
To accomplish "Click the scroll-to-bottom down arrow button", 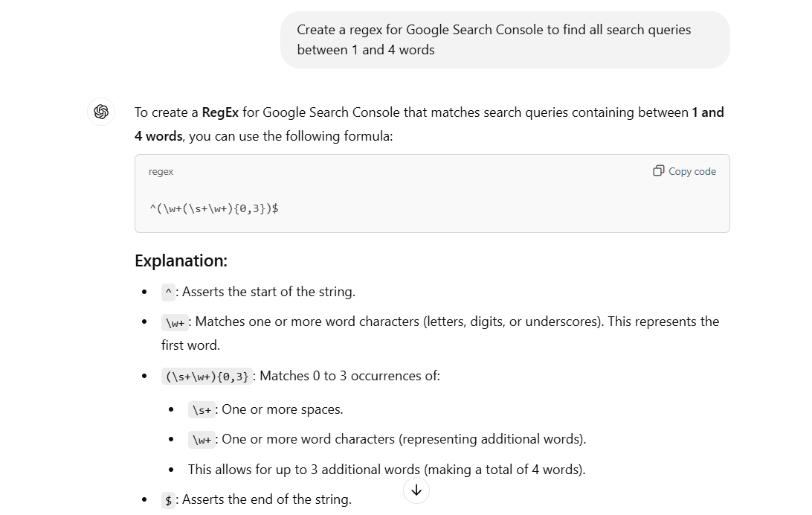I will click(x=416, y=490).
